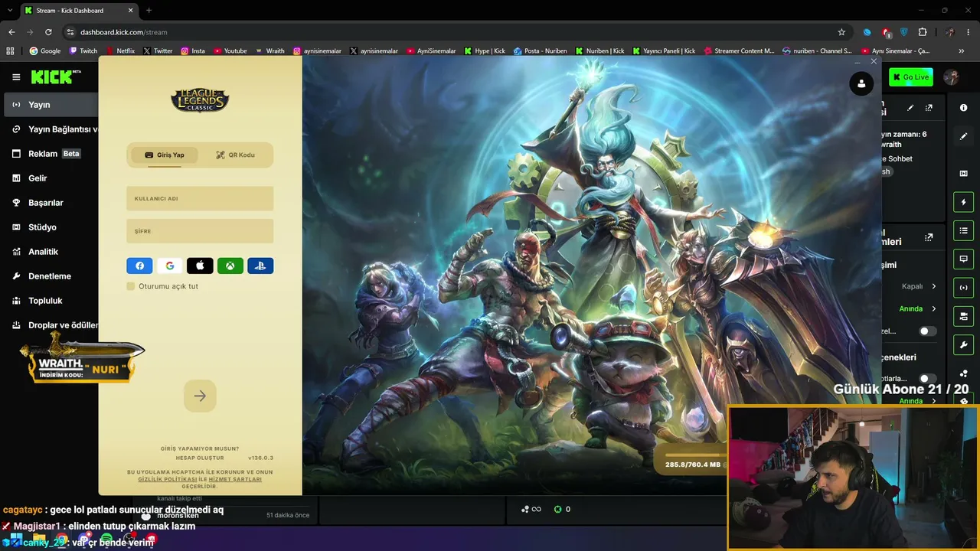Open the Yayıncı Paneli | Kick bookmark
The width and height of the screenshot is (980, 551).
pyautogui.click(x=664, y=51)
